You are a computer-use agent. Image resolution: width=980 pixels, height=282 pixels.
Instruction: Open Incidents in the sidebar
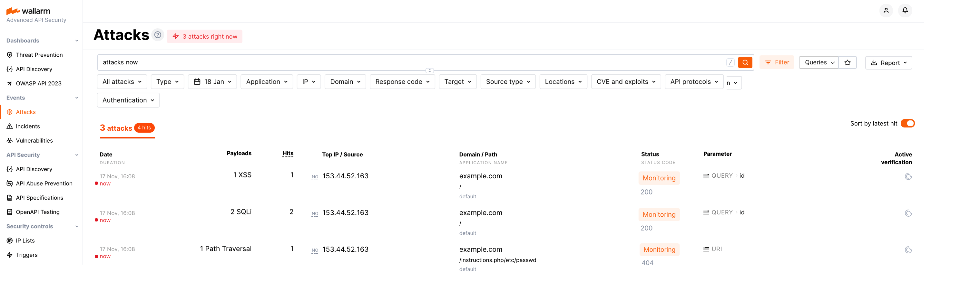tap(28, 126)
